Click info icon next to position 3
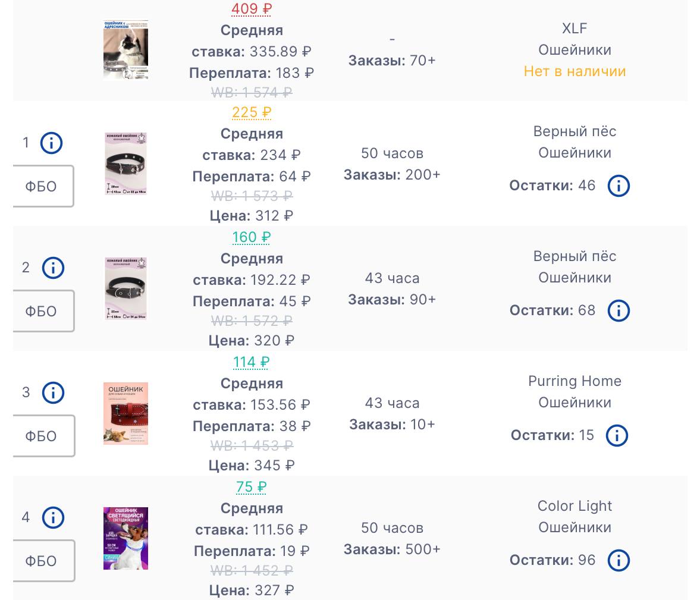The image size is (700, 600). coord(53,393)
